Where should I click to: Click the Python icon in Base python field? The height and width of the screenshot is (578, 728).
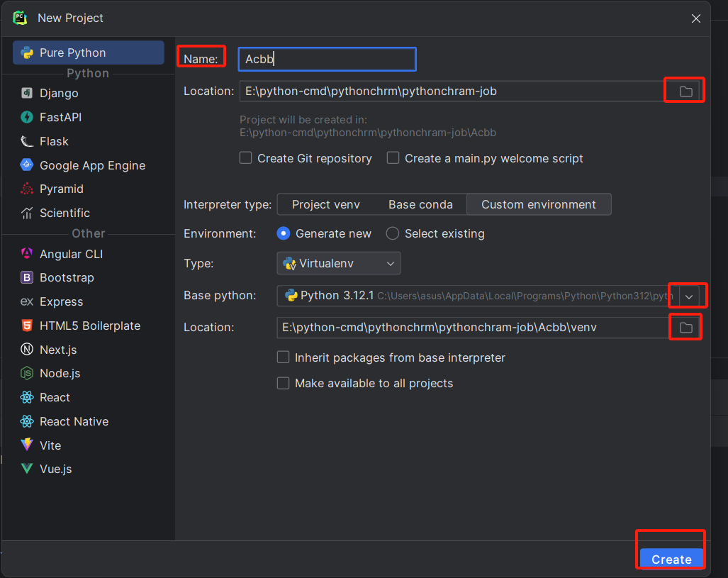(x=291, y=296)
